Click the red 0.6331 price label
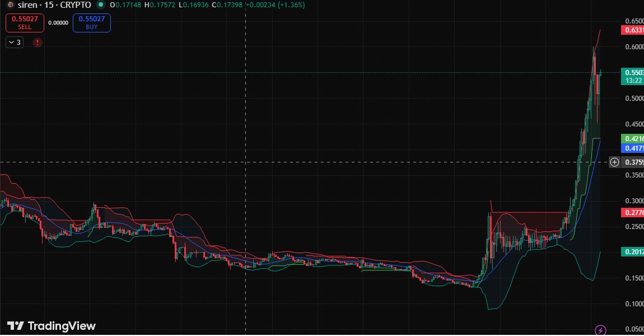This screenshot has width=644, height=336. pos(632,30)
